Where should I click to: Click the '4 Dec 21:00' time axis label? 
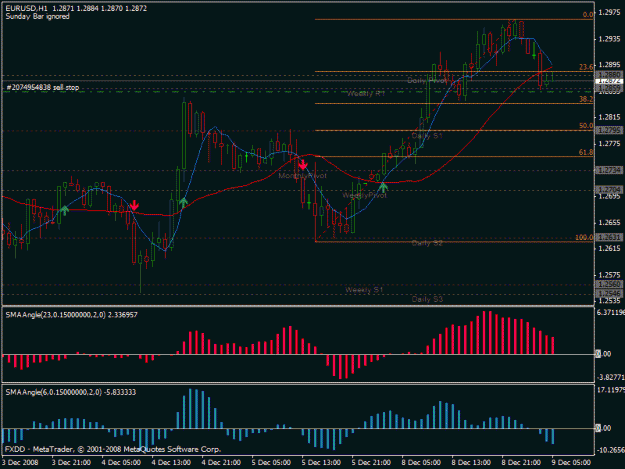222,463
